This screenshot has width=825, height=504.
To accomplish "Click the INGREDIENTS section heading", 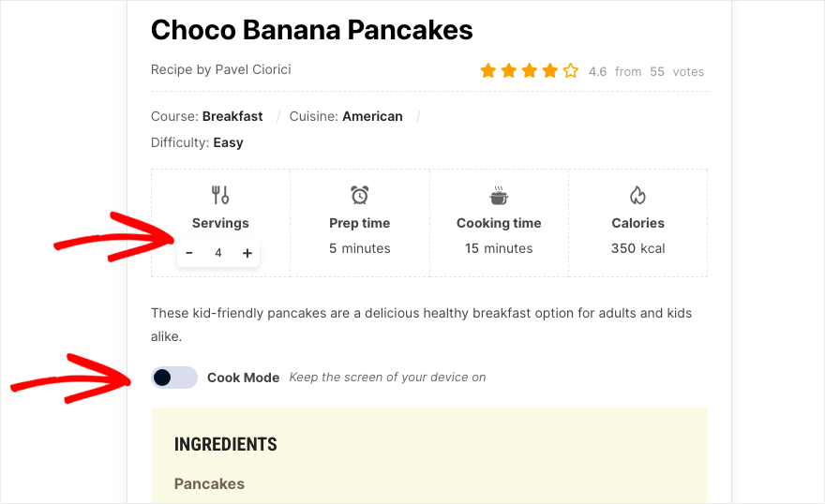I will (x=226, y=445).
